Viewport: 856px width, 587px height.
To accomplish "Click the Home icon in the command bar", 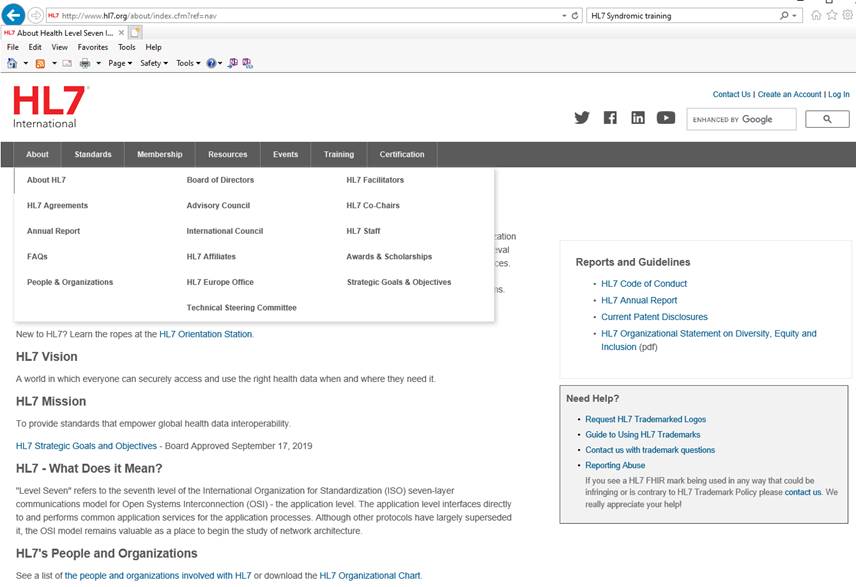I will (x=12, y=63).
